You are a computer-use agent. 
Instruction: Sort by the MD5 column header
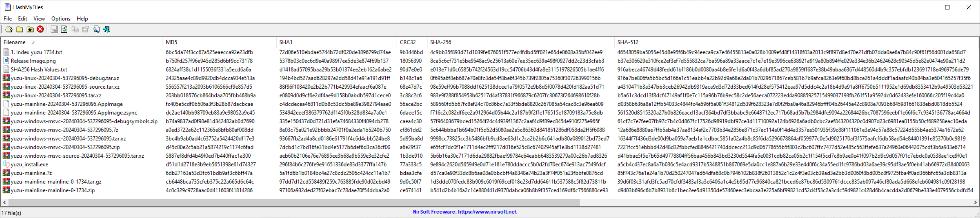click(220, 42)
